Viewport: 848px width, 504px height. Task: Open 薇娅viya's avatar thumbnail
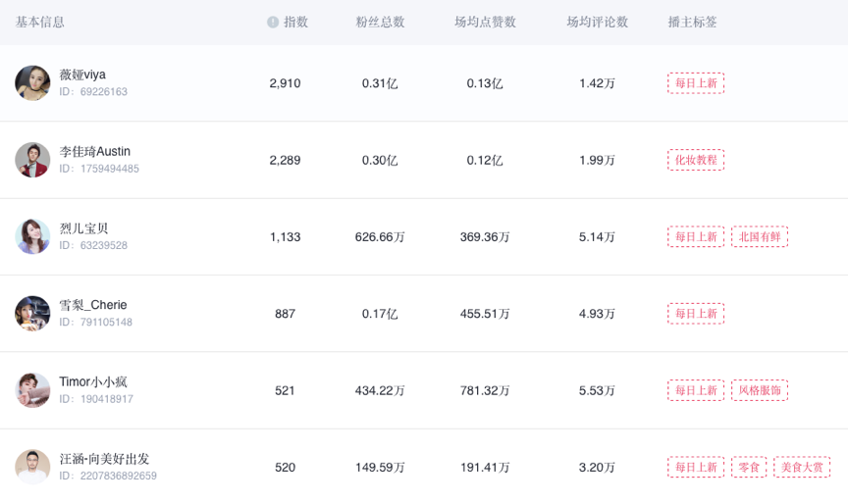32,83
